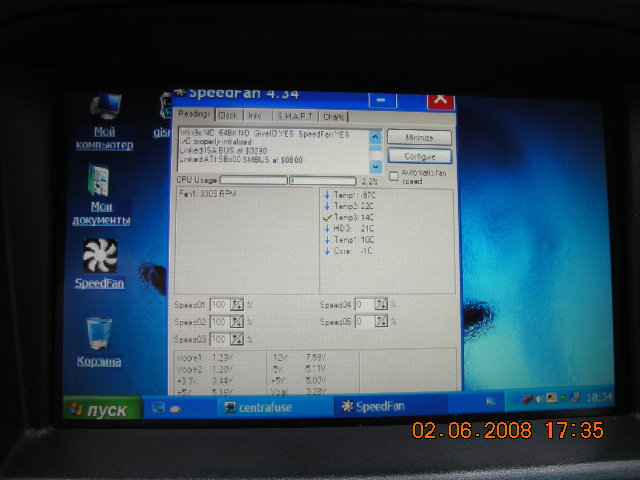Click the SpeedFan title bar fan icon

click(x=180, y=93)
